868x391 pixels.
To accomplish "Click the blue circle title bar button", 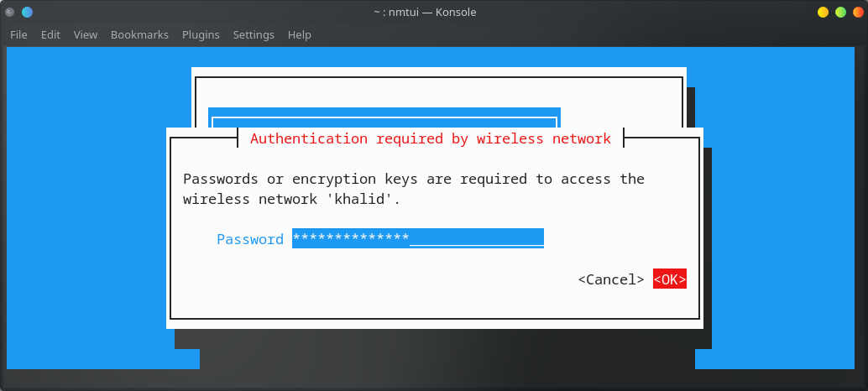I will tap(27, 13).
